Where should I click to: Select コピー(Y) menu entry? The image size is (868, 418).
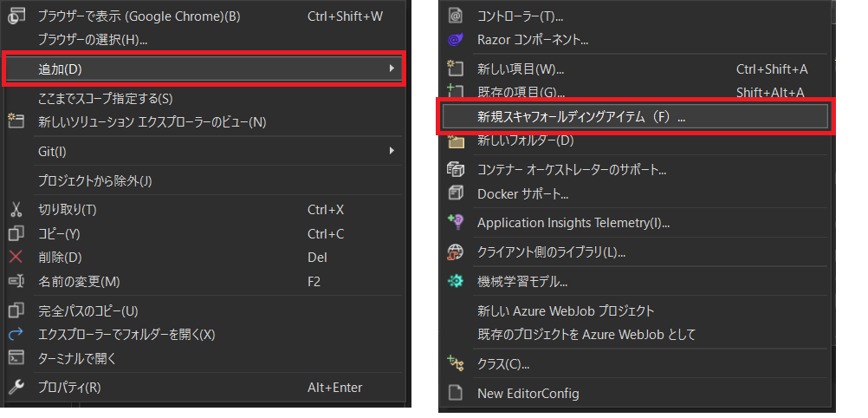click(x=59, y=234)
